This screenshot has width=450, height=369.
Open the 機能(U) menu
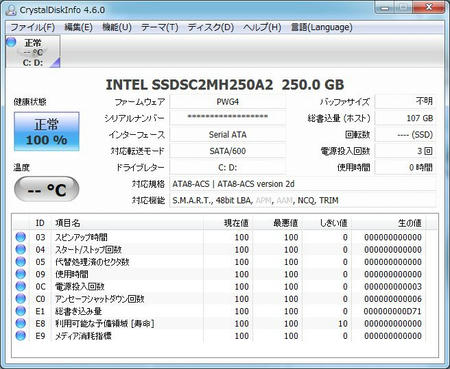[117, 27]
